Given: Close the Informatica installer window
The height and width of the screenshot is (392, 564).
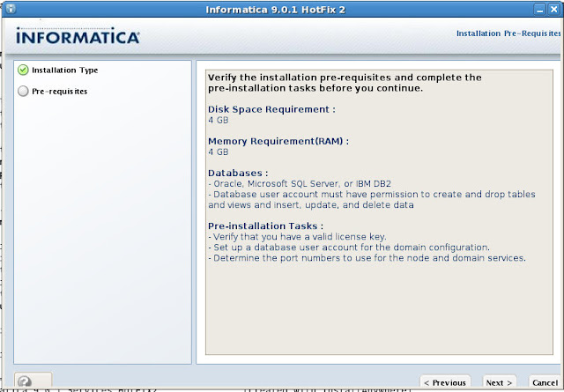Looking at the screenshot, I should [x=554, y=10].
